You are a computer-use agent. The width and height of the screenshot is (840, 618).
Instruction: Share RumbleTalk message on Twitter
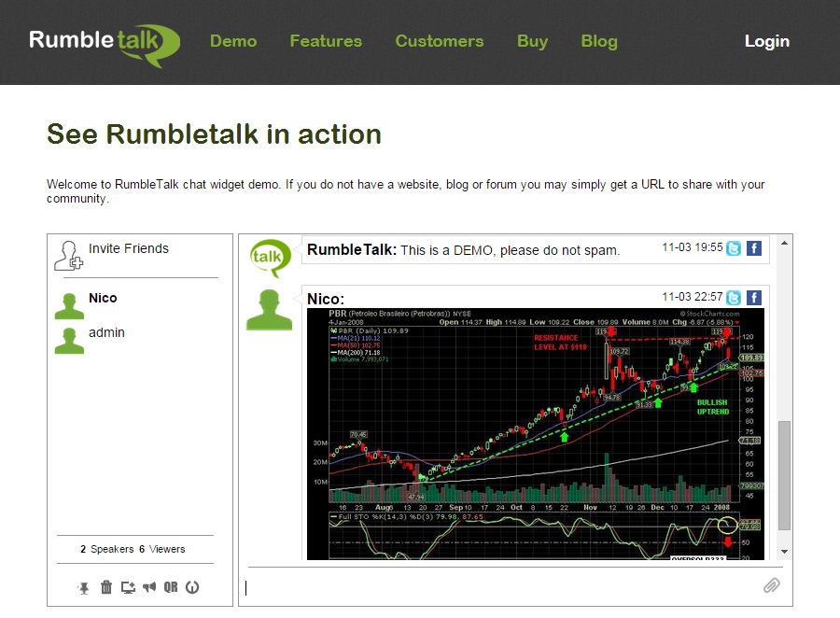734,248
